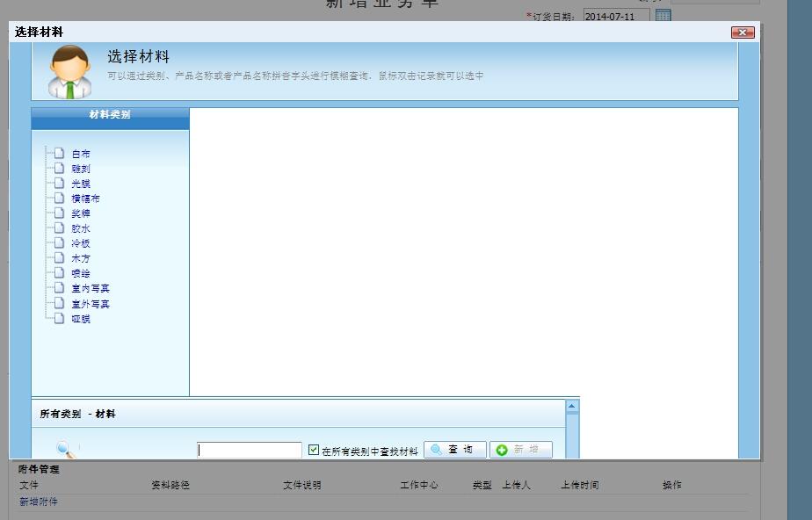Close the 选择材料 dialog
This screenshot has height=520, width=812.
click(x=743, y=32)
